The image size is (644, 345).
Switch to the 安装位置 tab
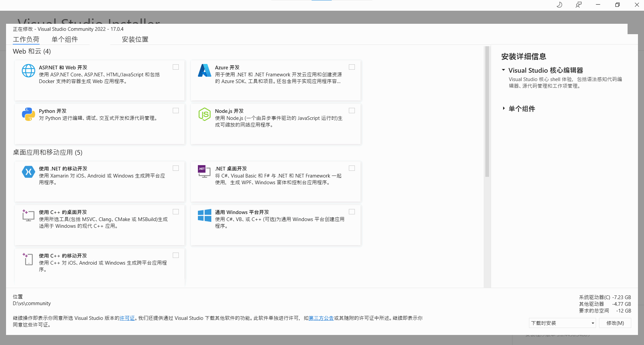[135, 39]
